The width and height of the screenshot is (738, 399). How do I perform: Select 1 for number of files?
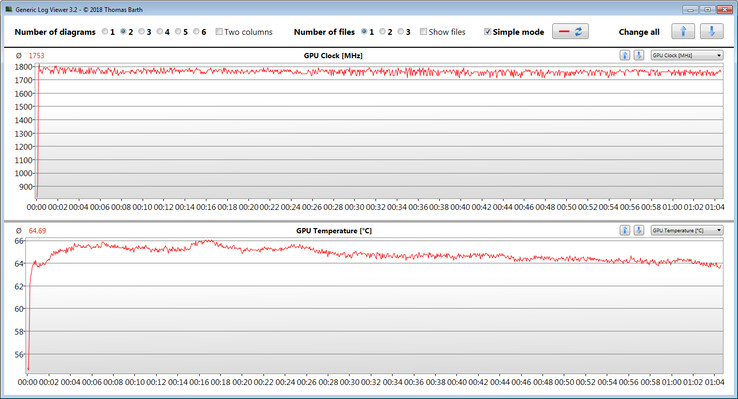364,32
